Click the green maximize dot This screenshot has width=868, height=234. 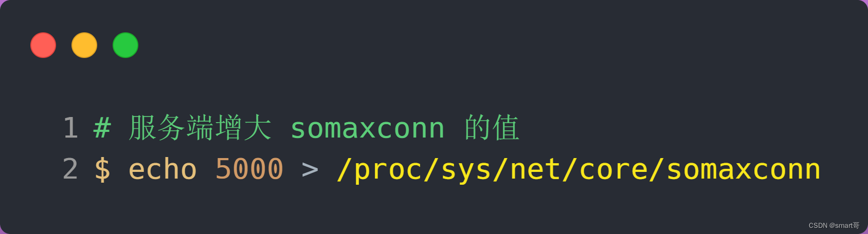tap(125, 45)
